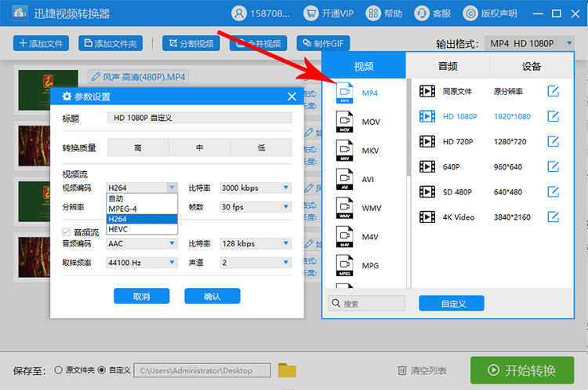Open customer service (客服) headset icon
588x390 pixels.
(x=422, y=13)
